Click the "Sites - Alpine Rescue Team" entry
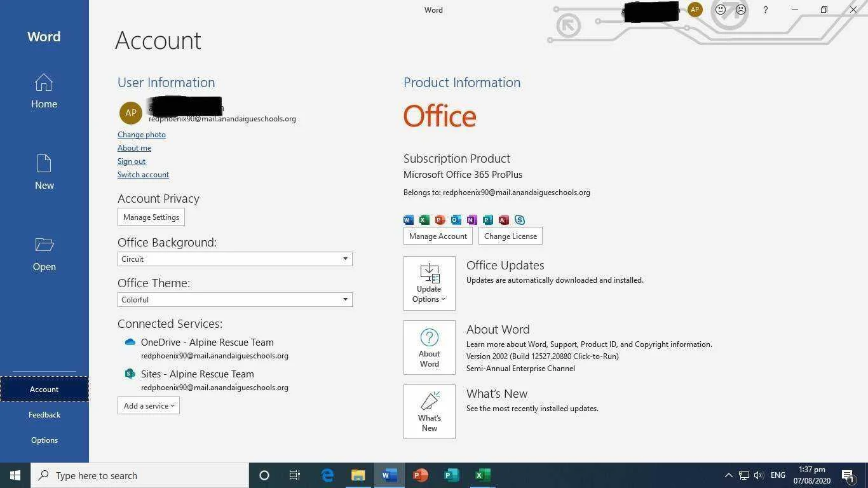868x488 pixels. (x=197, y=374)
